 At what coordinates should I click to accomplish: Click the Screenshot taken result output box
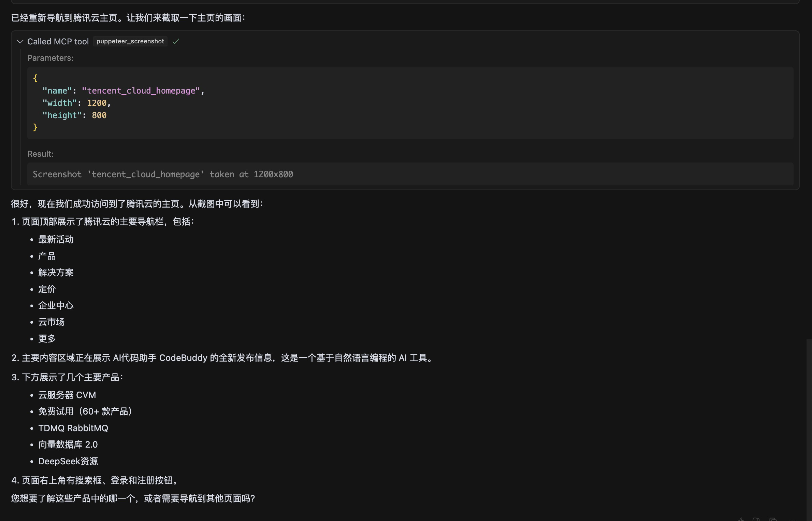tap(409, 174)
